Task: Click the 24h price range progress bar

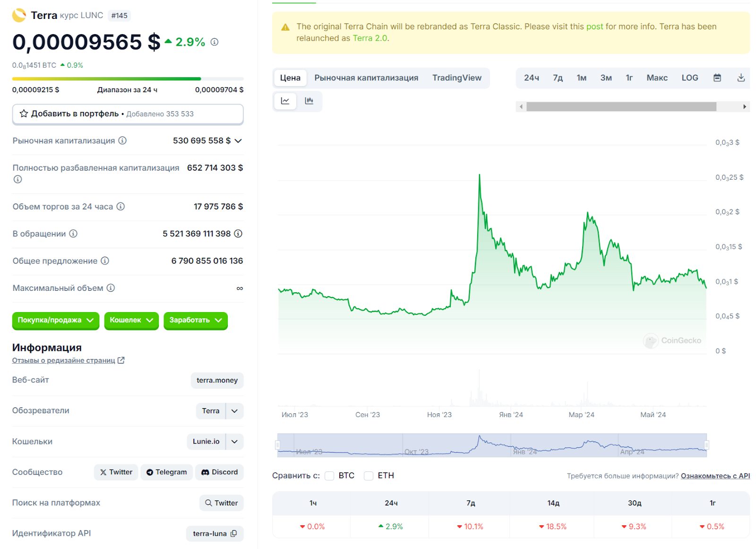Action: 128,78
